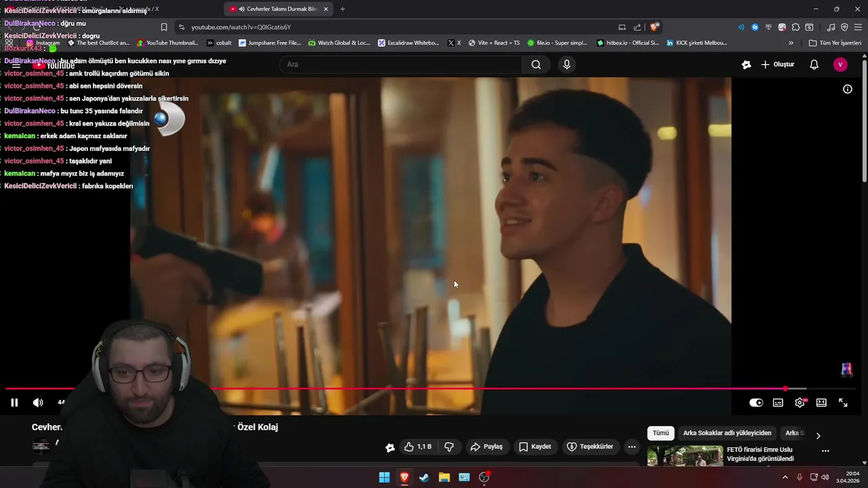
Task: Turn on subtitles with the captions icon
Action: pos(778,403)
